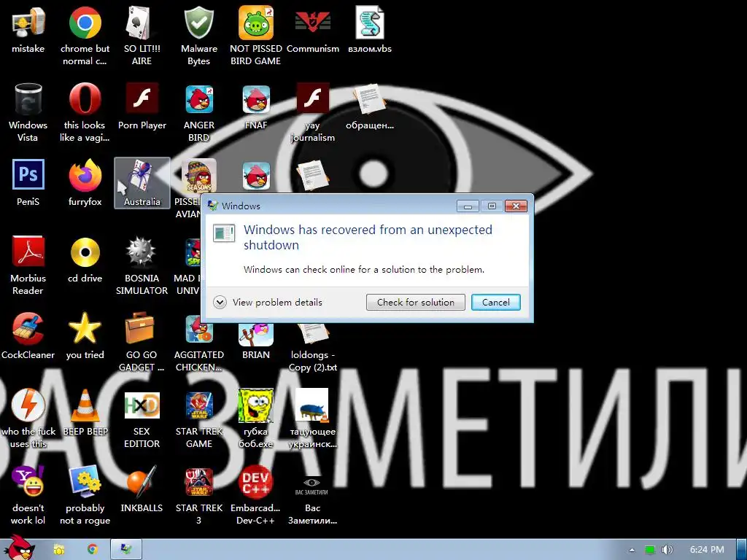This screenshot has height=560, width=747.
Task: Expand 'View problem details' chevron
Action: coord(220,303)
